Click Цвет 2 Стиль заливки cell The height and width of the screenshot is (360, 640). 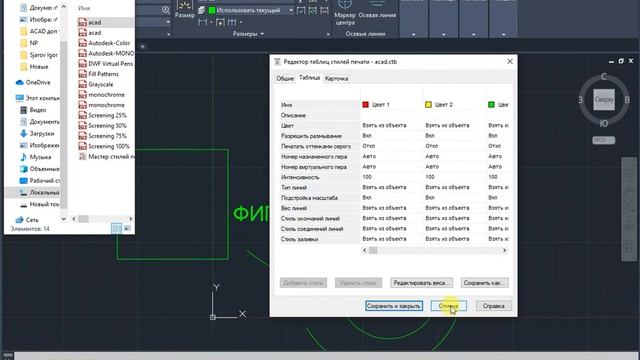pos(455,239)
